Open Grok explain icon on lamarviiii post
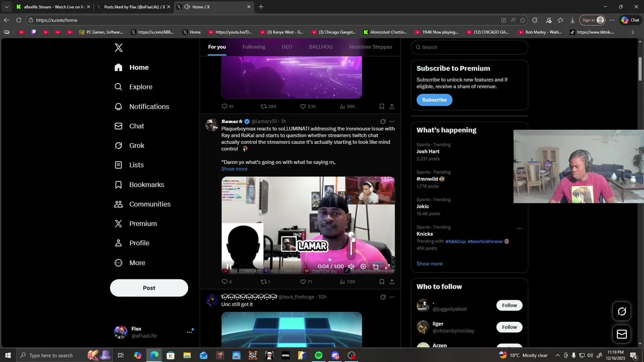644x362 pixels. coord(383,122)
